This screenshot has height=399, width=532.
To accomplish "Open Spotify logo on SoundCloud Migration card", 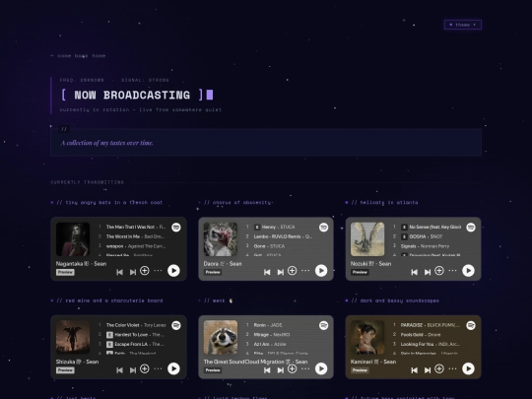I will pos(324,325).
